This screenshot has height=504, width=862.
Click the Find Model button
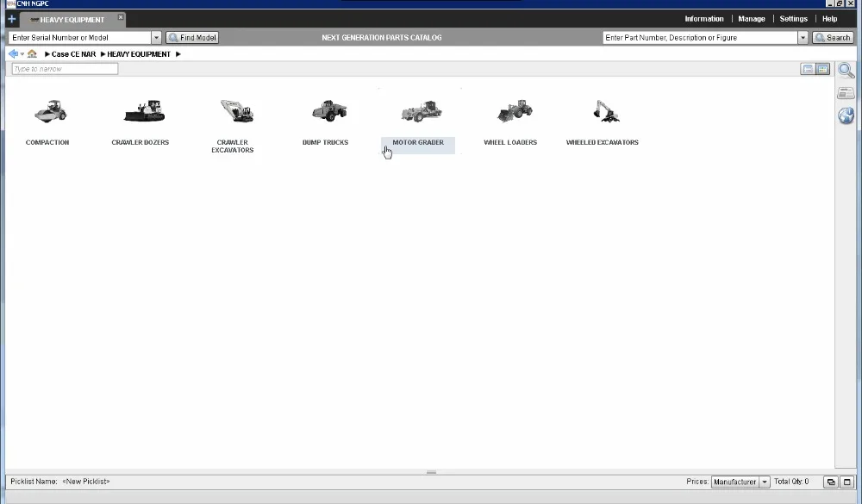pos(192,37)
